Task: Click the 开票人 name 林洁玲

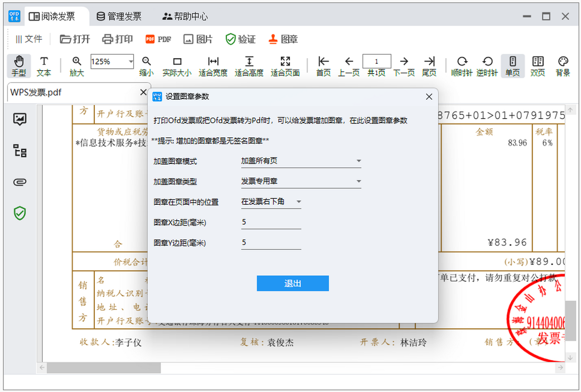Action: pos(413,342)
